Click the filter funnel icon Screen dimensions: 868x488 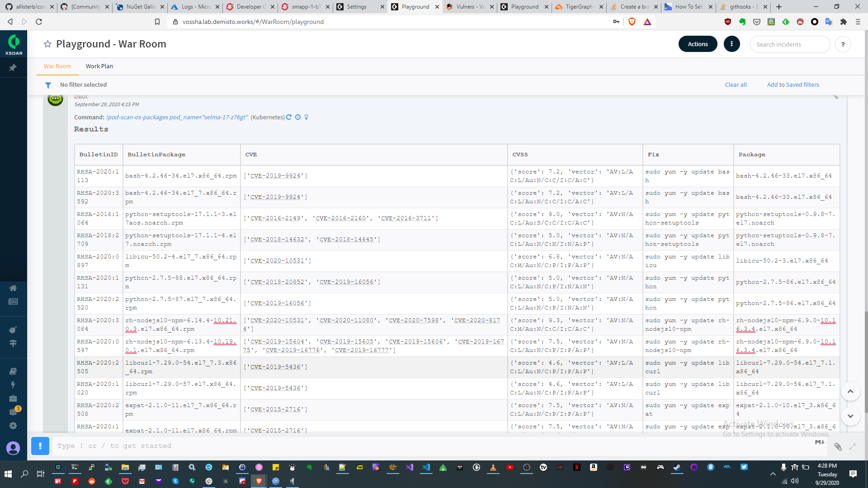click(x=48, y=85)
